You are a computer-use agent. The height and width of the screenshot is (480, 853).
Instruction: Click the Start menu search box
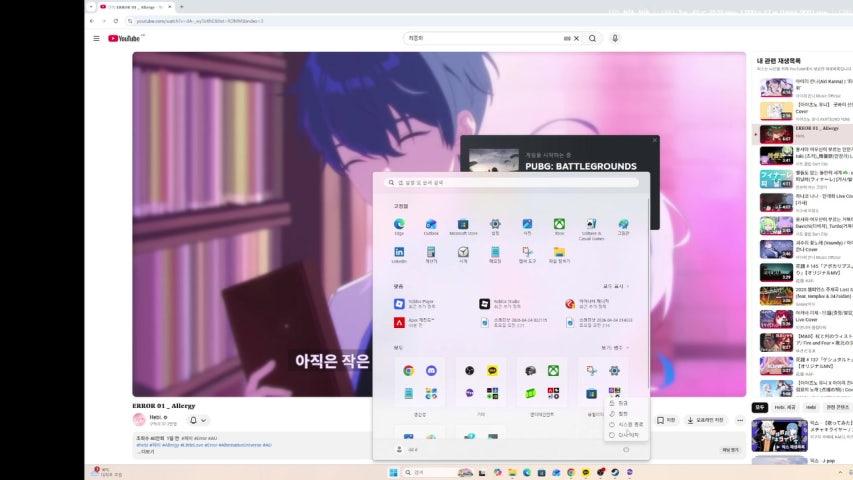coord(513,183)
